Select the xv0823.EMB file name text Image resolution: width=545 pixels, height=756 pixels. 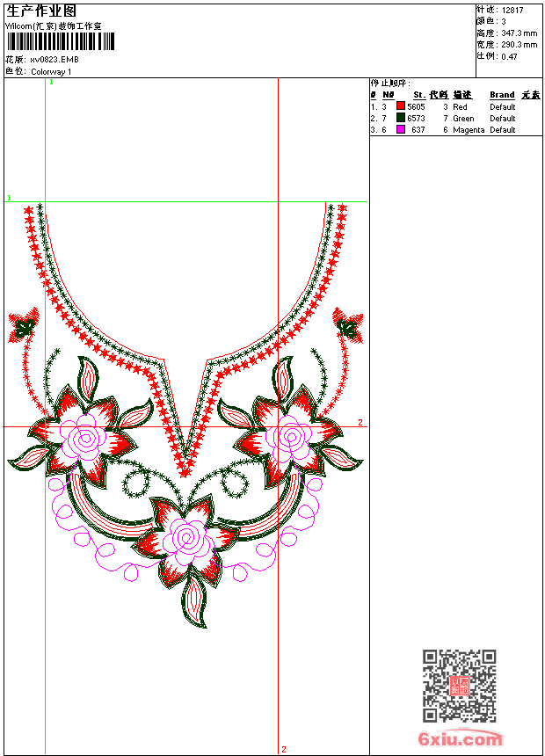(54, 60)
